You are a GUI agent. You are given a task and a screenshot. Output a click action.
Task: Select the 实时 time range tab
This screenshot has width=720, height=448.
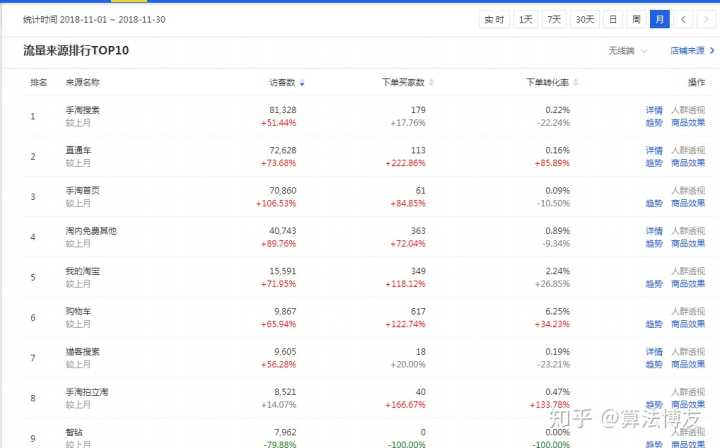[494, 20]
